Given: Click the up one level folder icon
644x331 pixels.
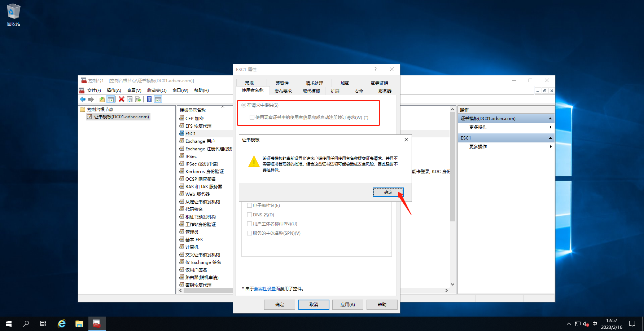Looking at the screenshot, I should 102,100.
